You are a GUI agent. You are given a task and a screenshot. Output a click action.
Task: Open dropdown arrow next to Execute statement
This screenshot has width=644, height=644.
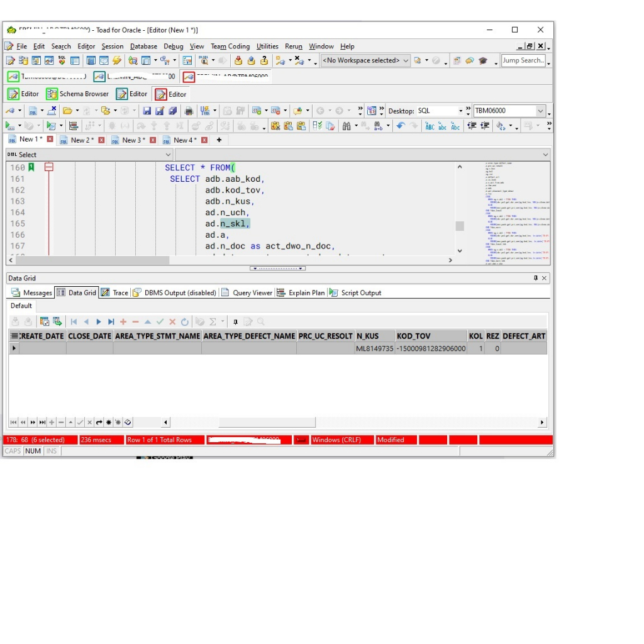[19, 126]
